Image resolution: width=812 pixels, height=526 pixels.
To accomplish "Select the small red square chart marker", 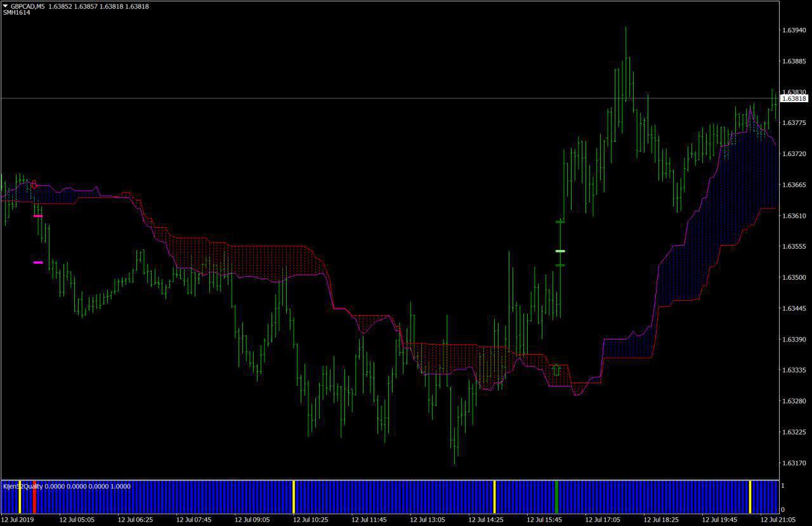I will pos(34,184).
